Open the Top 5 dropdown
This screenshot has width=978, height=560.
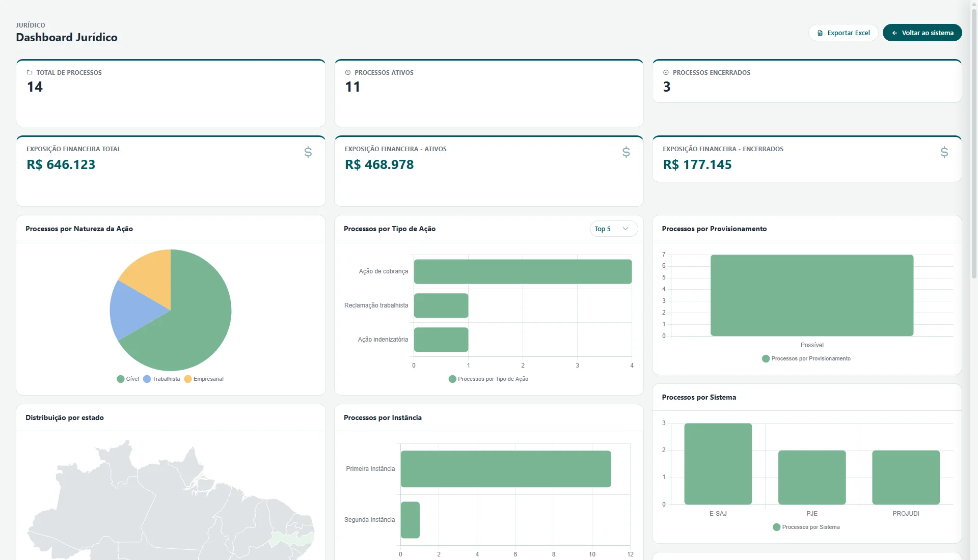click(x=613, y=229)
